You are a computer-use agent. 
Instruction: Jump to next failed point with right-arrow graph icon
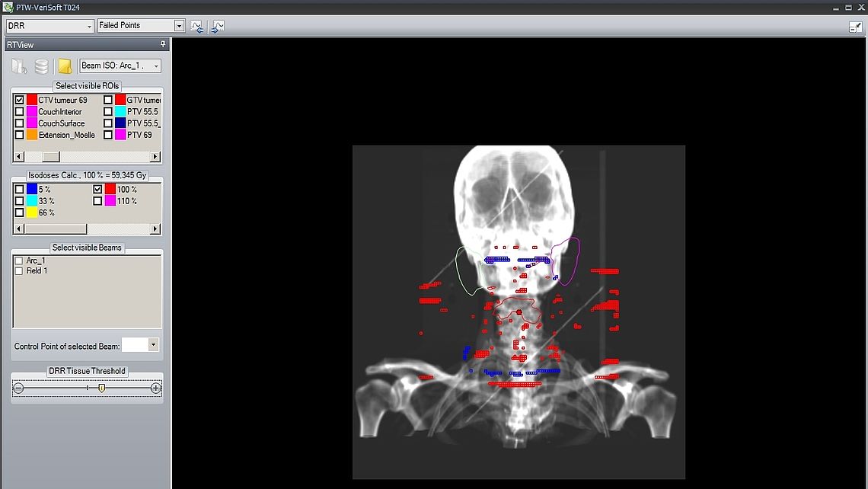tap(216, 26)
